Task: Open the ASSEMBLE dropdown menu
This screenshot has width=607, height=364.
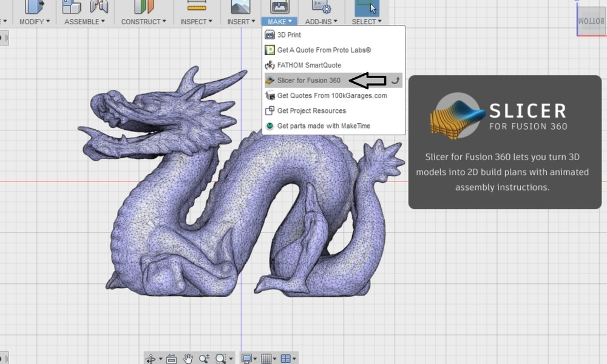Action: click(84, 22)
